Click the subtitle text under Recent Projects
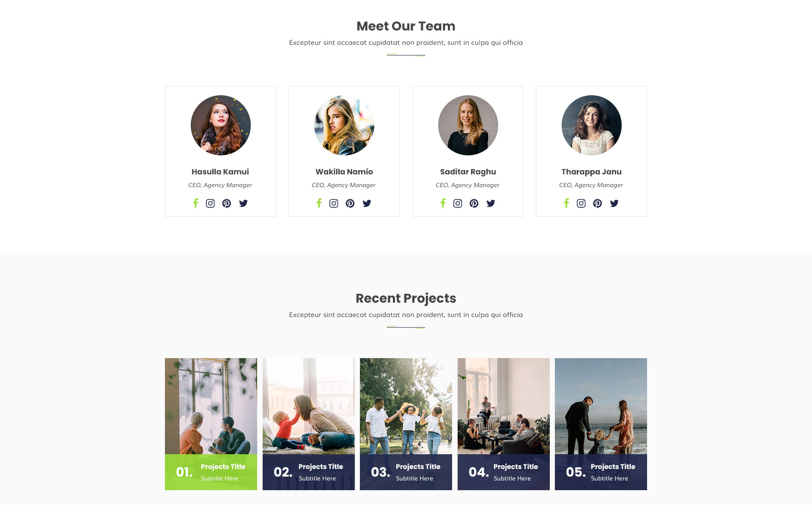 [405, 314]
